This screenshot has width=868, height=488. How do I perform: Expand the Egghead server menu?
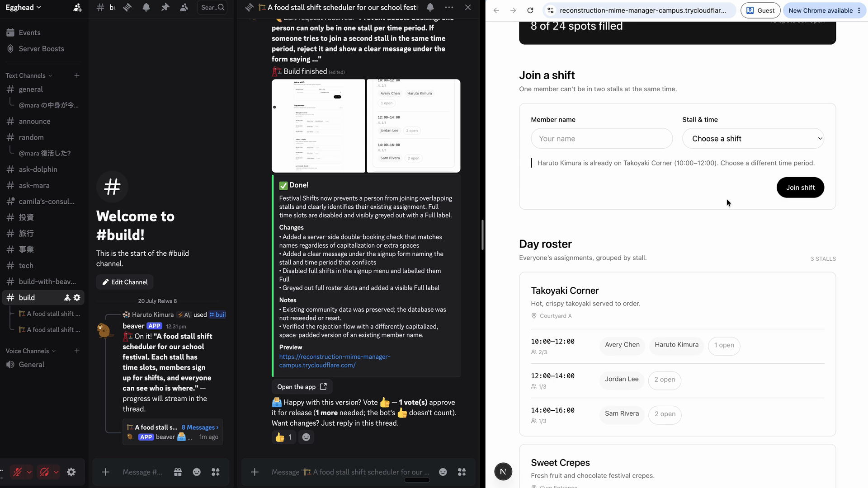[23, 7]
